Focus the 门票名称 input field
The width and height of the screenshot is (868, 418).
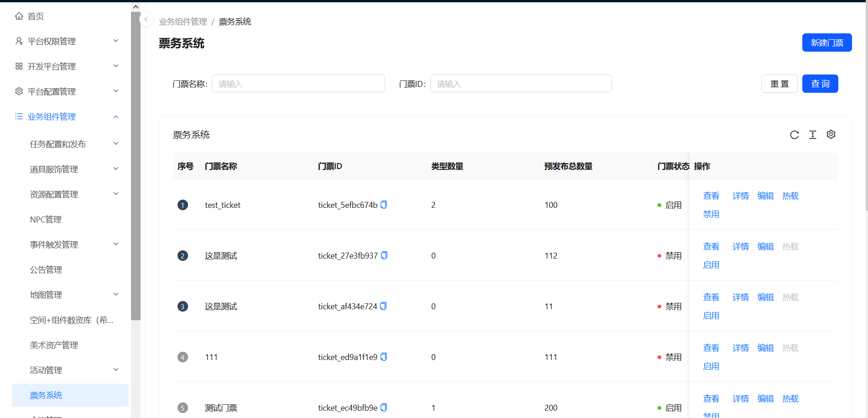298,84
